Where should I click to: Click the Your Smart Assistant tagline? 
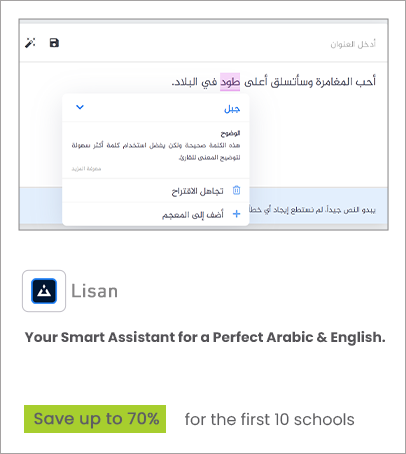point(205,337)
